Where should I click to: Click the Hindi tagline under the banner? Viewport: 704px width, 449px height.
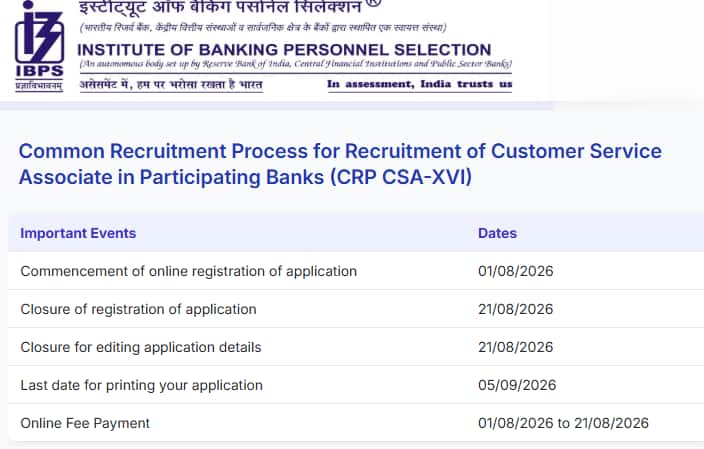pyautogui.click(x=171, y=84)
